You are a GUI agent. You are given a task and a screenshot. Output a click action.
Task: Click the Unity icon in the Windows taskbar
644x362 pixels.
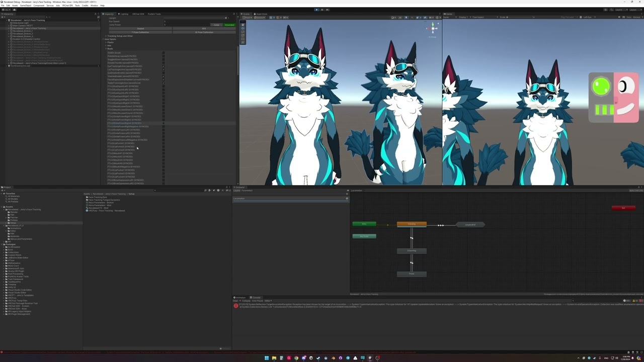[370, 358]
